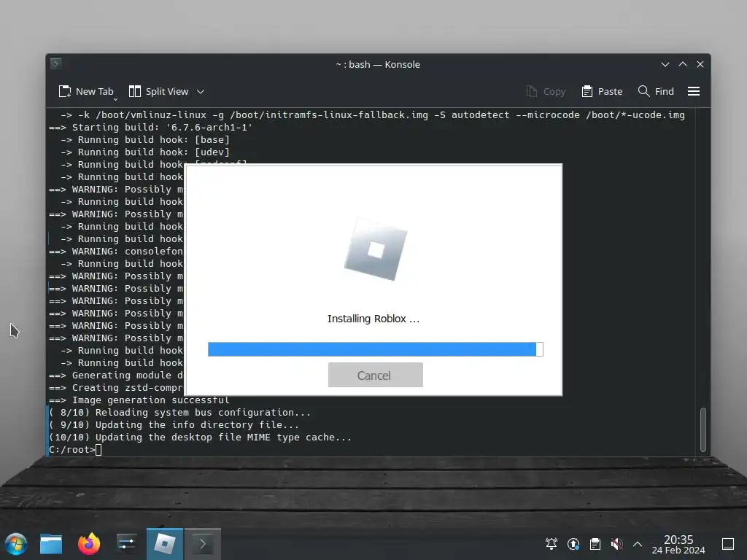Expand hidden system tray icons
Image resolution: width=747 pixels, height=560 pixels.
[638, 544]
